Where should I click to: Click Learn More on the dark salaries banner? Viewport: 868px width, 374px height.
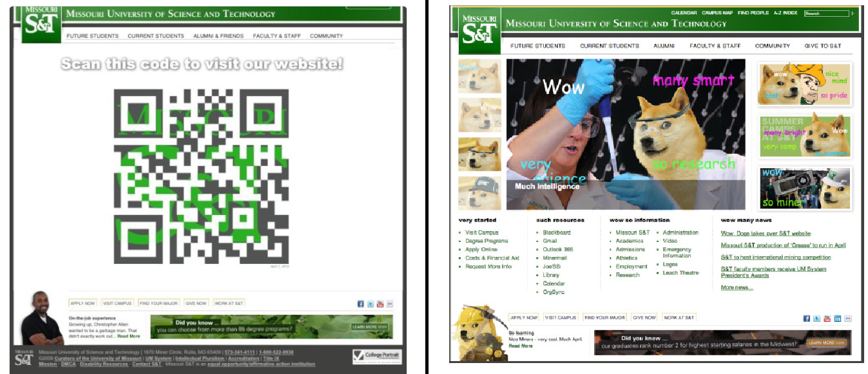point(825,343)
